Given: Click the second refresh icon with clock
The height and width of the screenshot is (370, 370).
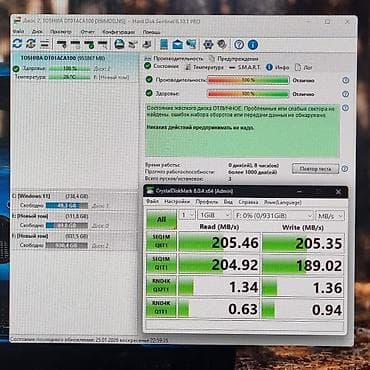Looking at the screenshot, I should pos(31,44).
